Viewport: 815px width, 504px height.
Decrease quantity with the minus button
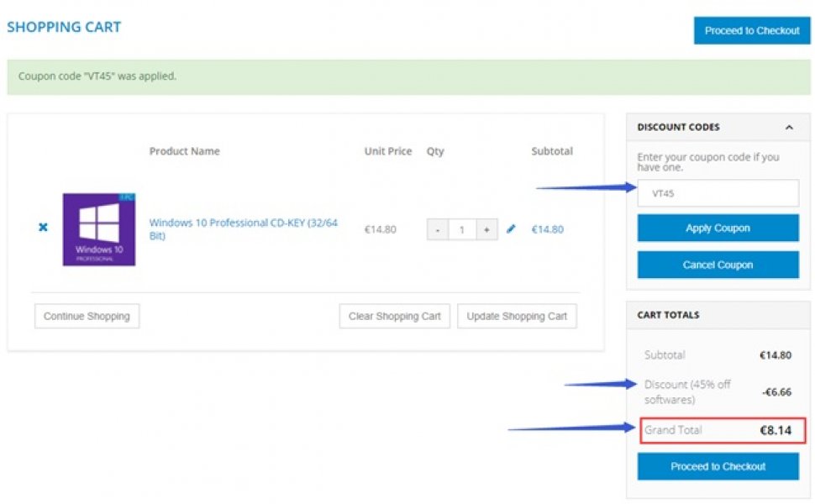[438, 229]
